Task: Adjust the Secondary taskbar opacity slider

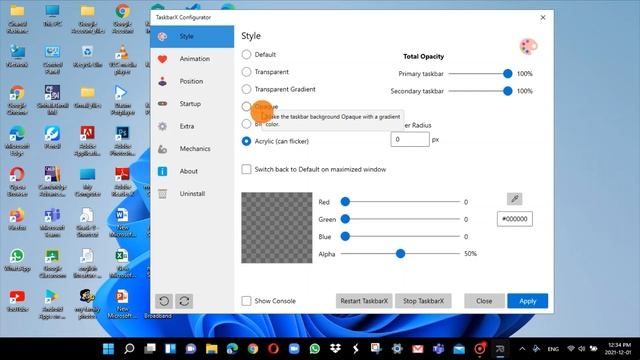Action: coord(507,91)
